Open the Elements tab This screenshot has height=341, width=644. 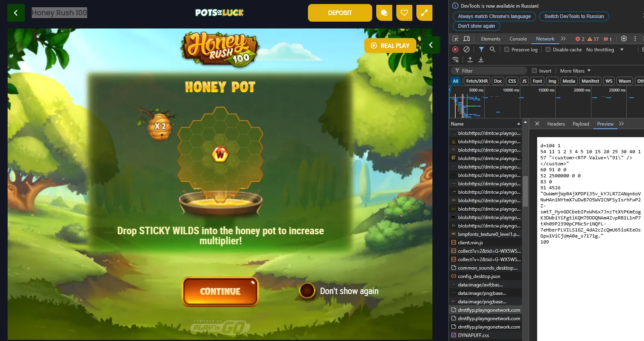click(491, 39)
